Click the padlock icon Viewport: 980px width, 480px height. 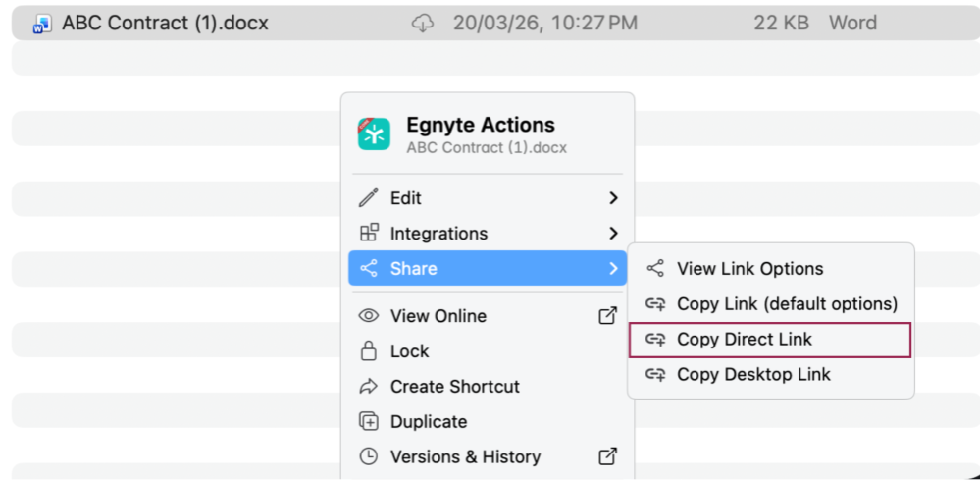click(x=369, y=351)
